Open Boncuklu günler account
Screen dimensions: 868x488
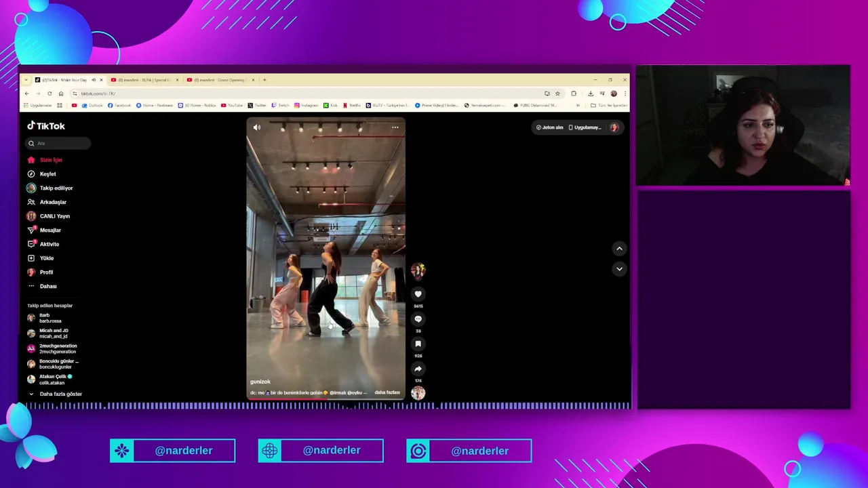[53, 364]
